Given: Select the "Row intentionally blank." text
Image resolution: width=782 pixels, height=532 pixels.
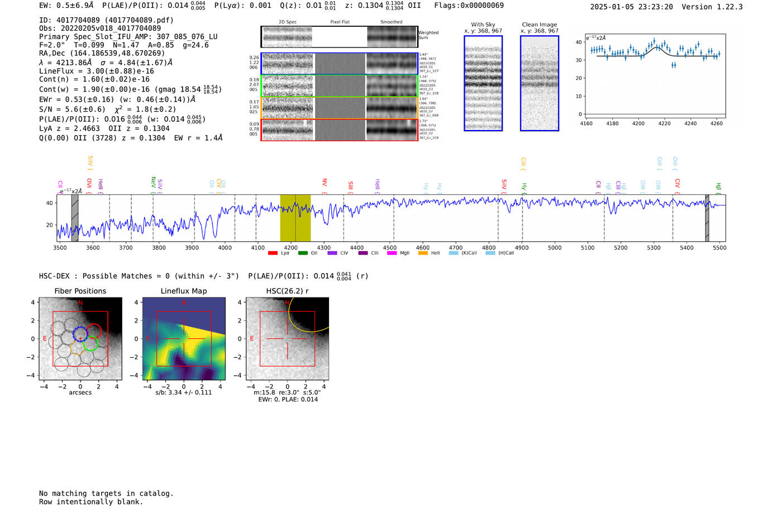Looking at the screenshot, I should point(91,502).
